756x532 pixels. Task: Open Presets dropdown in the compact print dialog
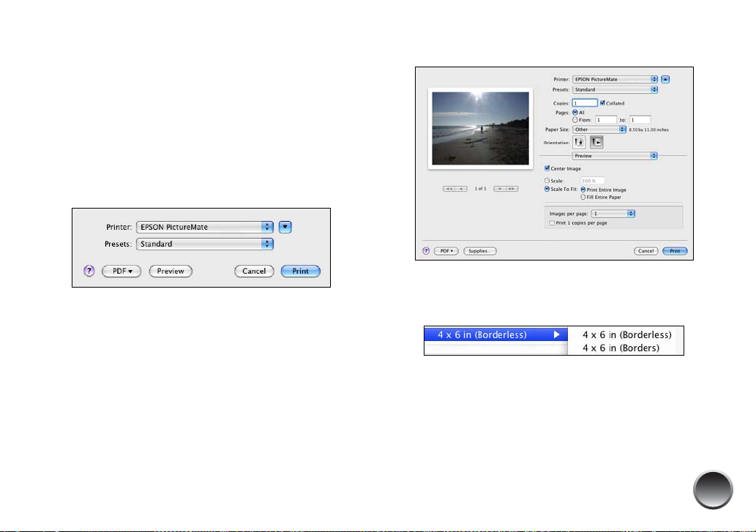pos(205,244)
